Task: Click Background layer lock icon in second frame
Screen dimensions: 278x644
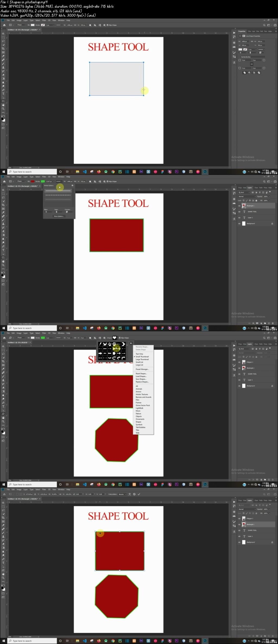Action: pyautogui.click(x=272, y=224)
